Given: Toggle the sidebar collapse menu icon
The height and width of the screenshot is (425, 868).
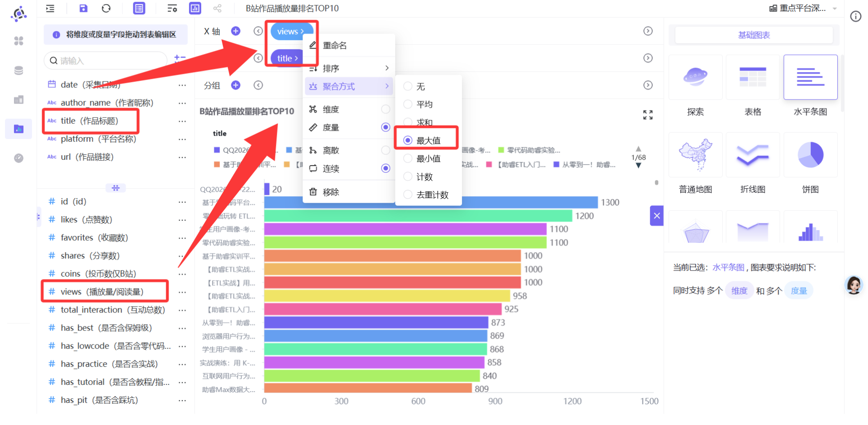Looking at the screenshot, I should click(x=50, y=8).
